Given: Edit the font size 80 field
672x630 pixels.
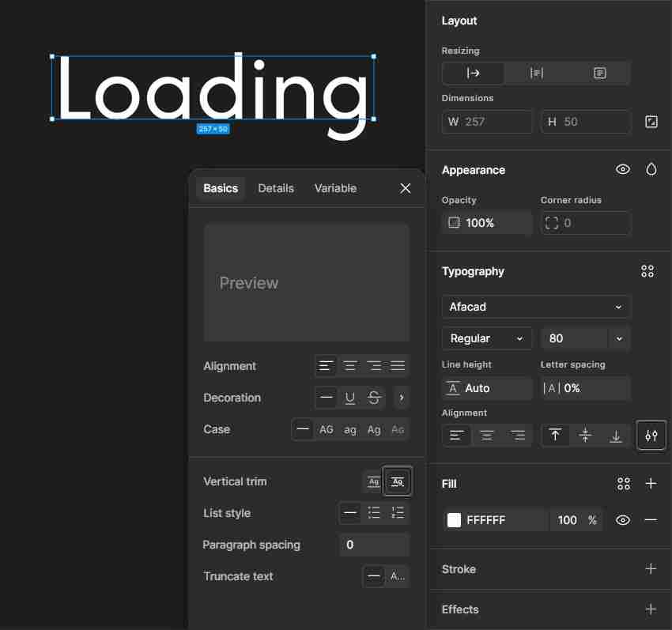Looking at the screenshot, I should (574, 338).
